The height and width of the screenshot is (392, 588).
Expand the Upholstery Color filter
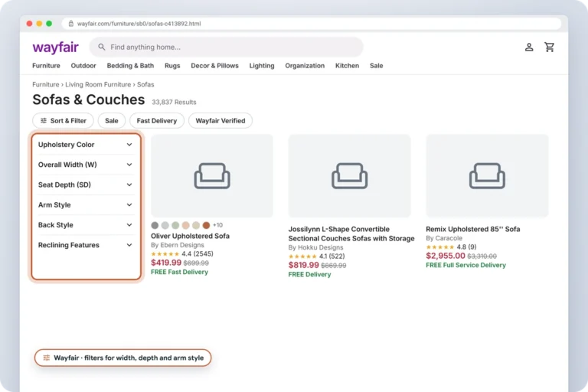click(x=86, y=145)
